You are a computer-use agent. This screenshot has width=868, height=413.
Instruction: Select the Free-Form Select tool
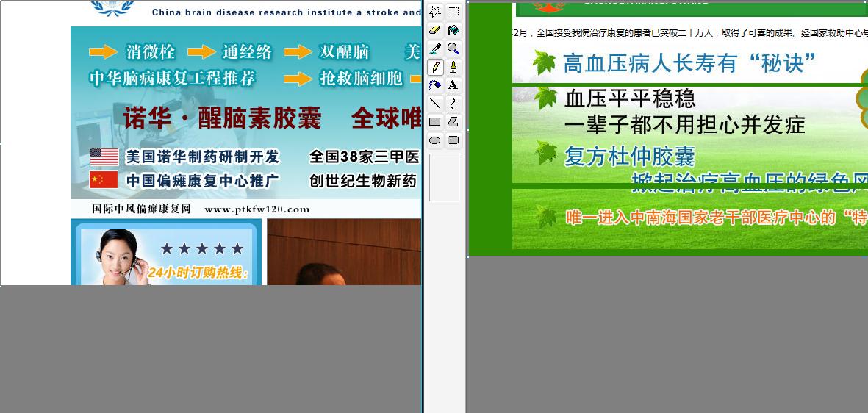click(x=435, y=12)
